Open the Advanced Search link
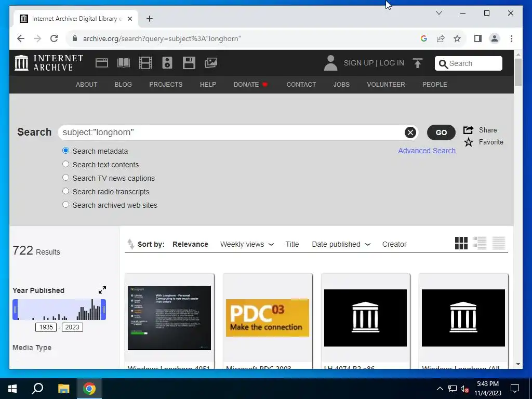 tap(427, 151)
